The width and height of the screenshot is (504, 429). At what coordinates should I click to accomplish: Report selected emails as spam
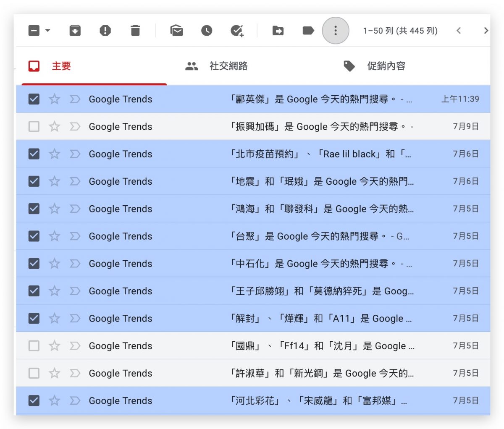(x=105, y=31)
